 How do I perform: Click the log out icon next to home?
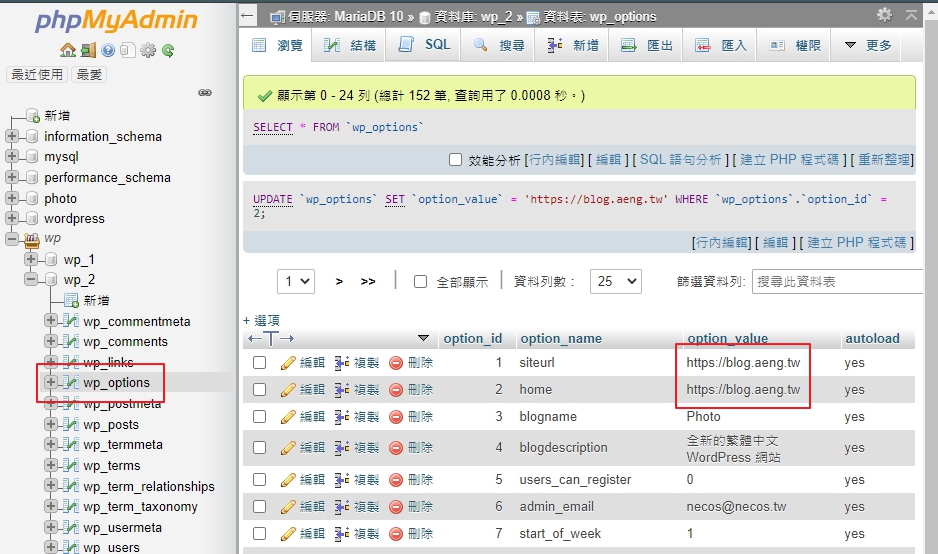tap(88, 50)
